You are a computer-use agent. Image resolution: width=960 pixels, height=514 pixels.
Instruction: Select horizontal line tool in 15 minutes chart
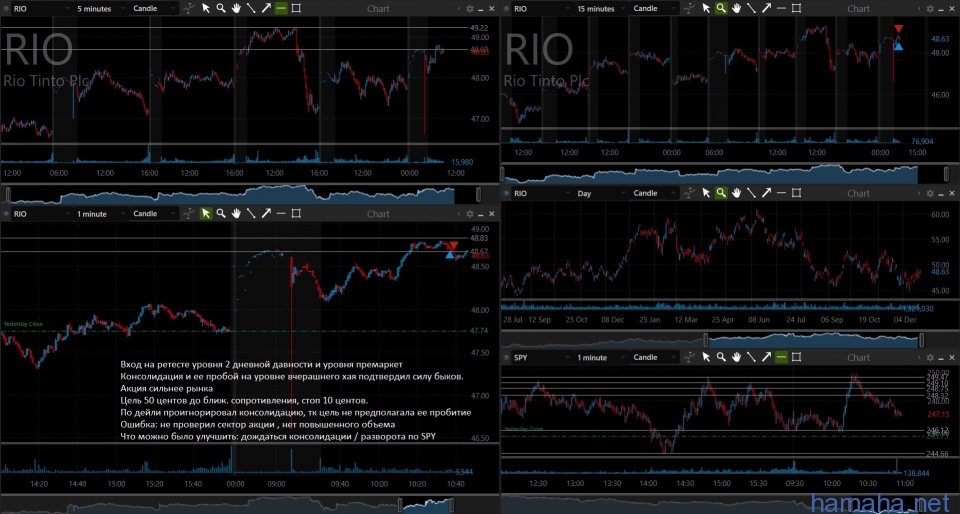[x=781, y=9]
